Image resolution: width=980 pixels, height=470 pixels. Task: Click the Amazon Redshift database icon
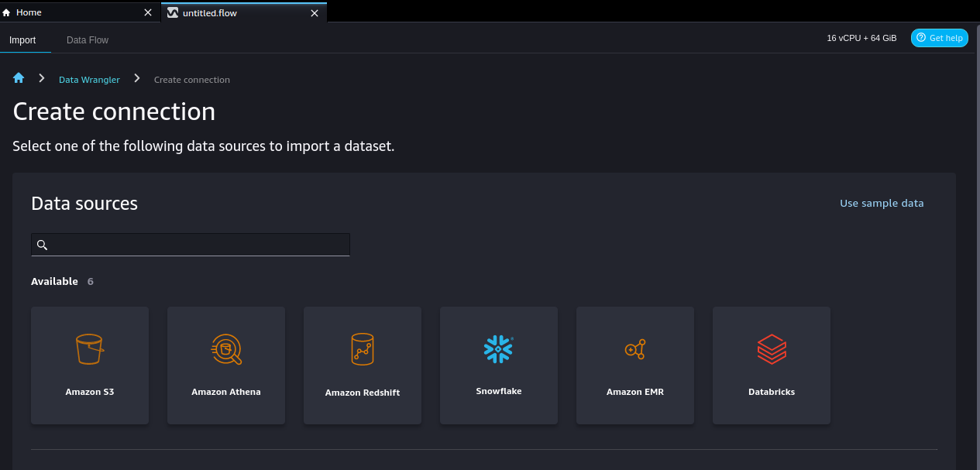coord(363,349)
